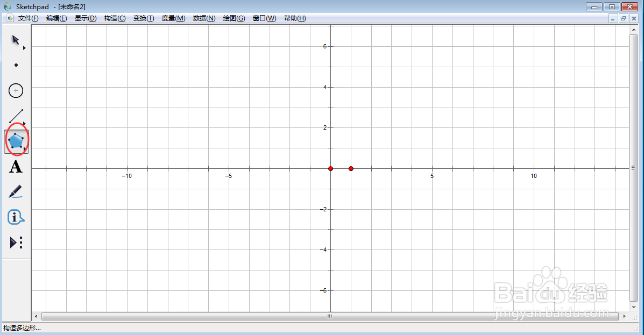The width and height of the screenshot is (644, 335).
Task: Open the Custom tools icon
Action: [16, 242]
